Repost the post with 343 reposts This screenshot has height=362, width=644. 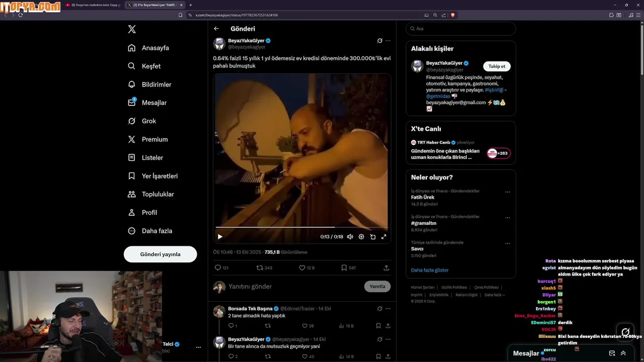point(264,268)
